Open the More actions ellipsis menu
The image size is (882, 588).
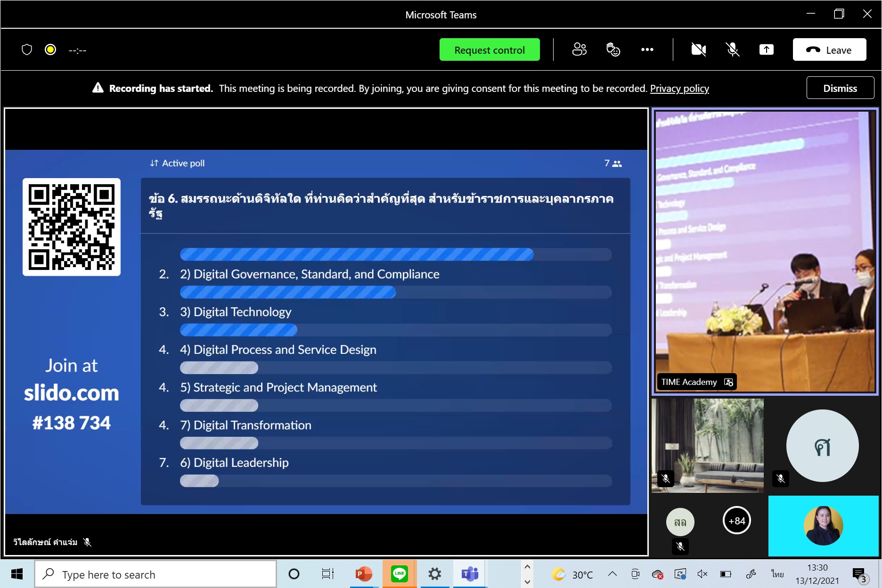(x=647, y=49)
